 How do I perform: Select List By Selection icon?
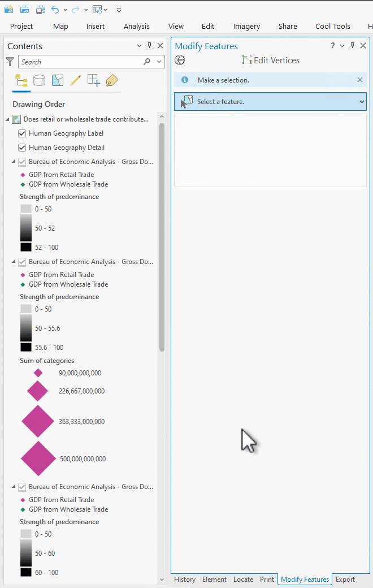(x=57, y=80)
